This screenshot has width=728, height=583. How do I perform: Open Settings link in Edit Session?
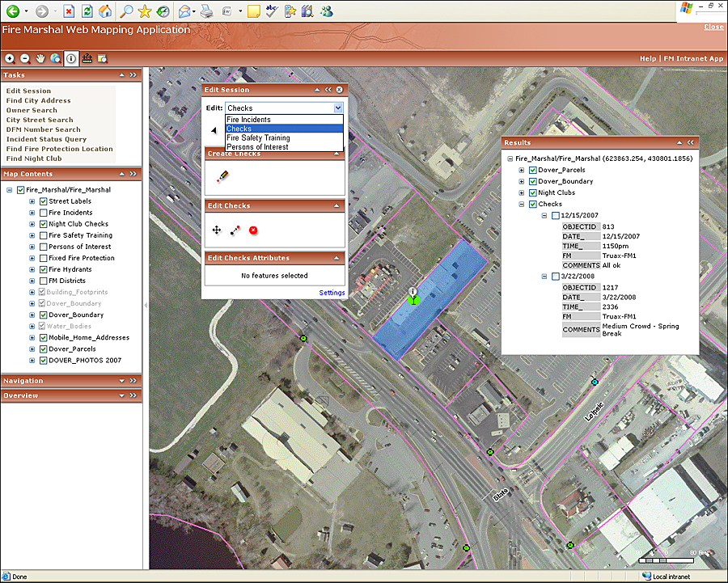[x=332, y=293]
